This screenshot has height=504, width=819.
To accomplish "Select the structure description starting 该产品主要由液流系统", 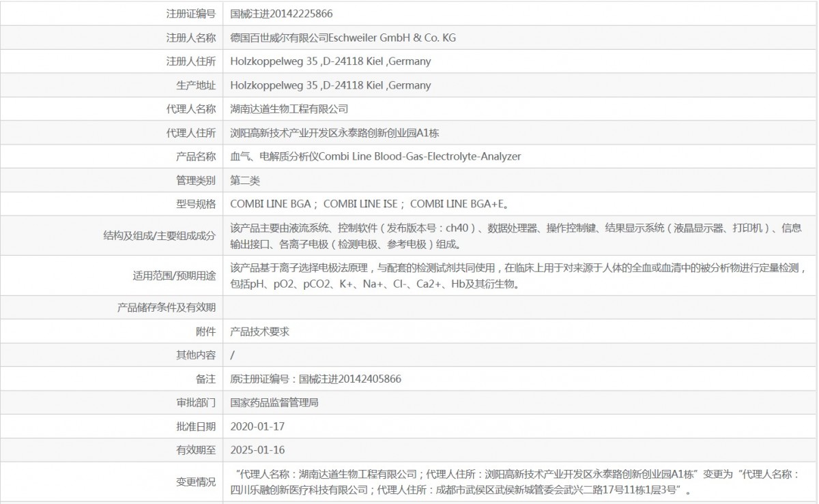I will point(516,236).
